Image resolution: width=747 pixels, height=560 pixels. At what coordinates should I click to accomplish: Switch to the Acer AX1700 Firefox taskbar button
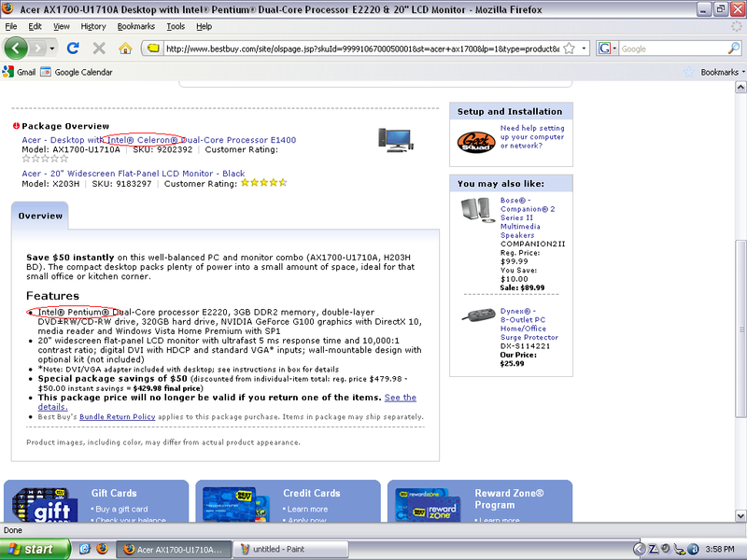[x=174, y=549]
